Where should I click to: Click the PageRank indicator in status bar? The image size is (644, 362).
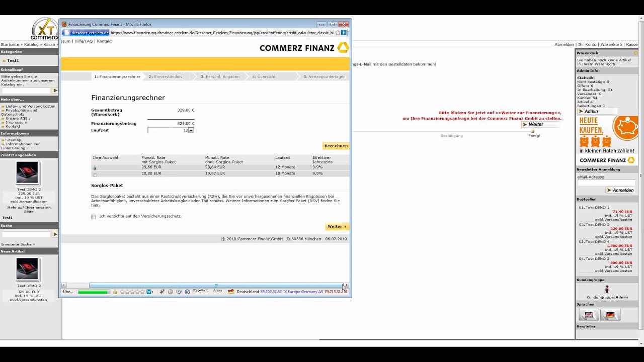[200, 291]
